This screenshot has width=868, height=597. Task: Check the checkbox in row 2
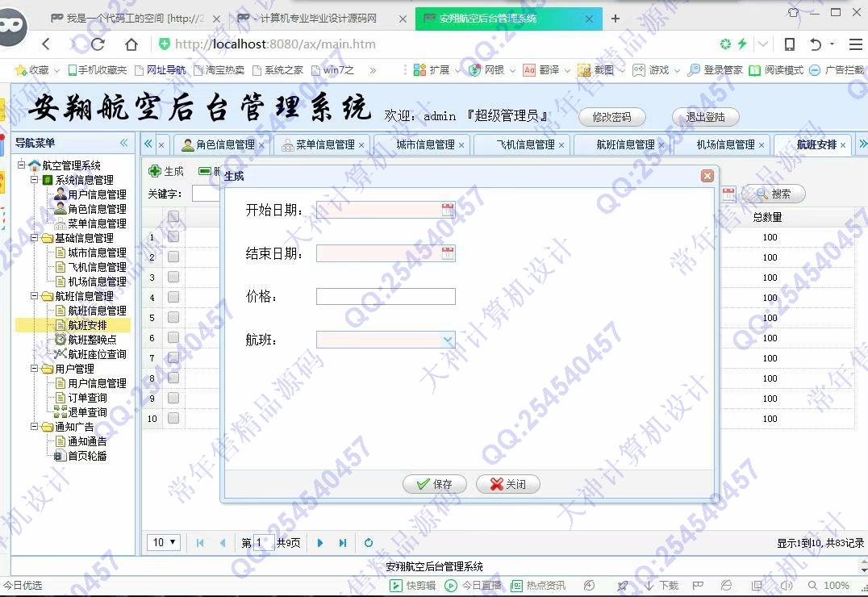click(173, 257)
